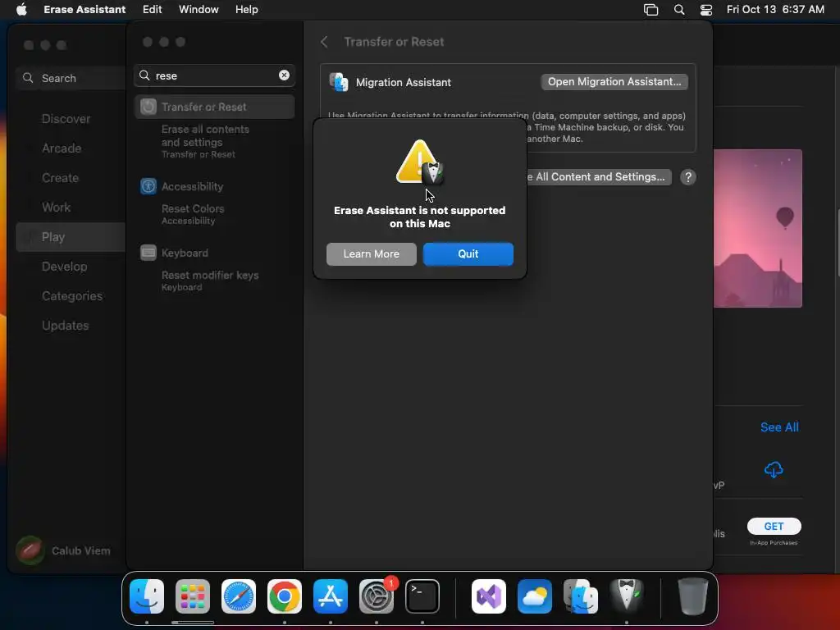This screenshot has height=630, width=840.
Task: Open Safari from the Dock
Action: pyautogui.click(x=239, y=596)
